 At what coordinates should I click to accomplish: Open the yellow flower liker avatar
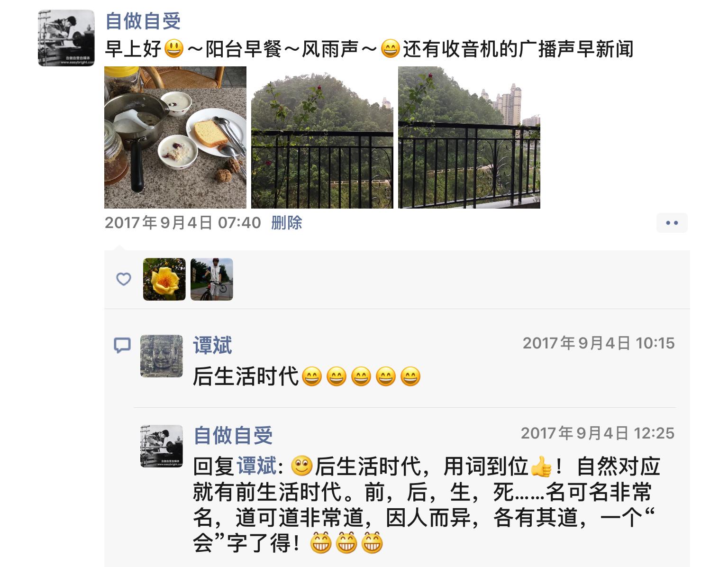click(x=164, y=279)
